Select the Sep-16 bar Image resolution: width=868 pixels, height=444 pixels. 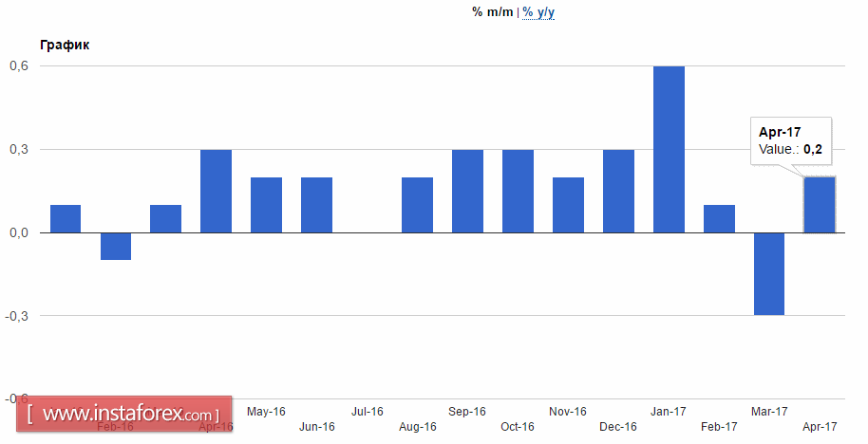[467, 192]
